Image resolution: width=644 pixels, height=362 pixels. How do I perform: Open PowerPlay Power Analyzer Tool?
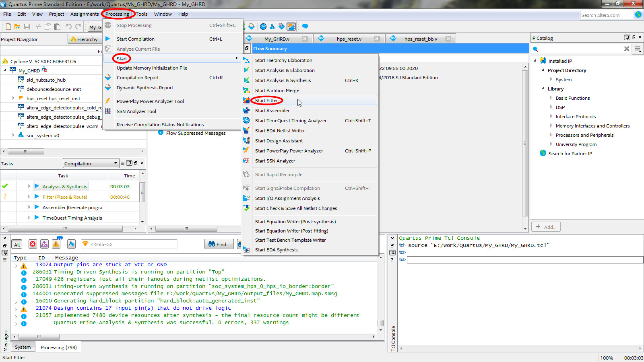coord(173,101)
